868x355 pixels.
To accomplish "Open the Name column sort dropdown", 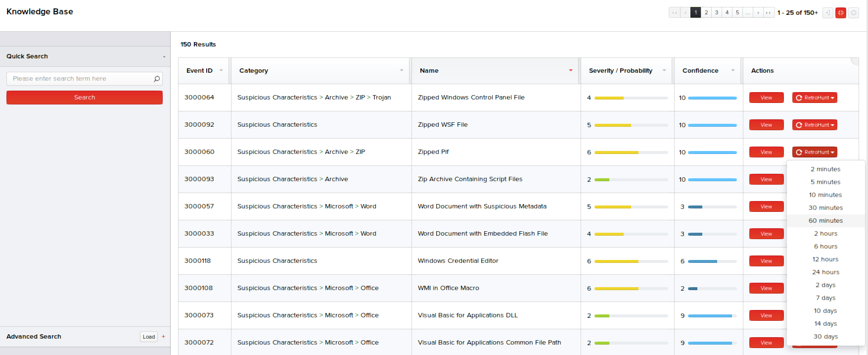I will point(571,70).
